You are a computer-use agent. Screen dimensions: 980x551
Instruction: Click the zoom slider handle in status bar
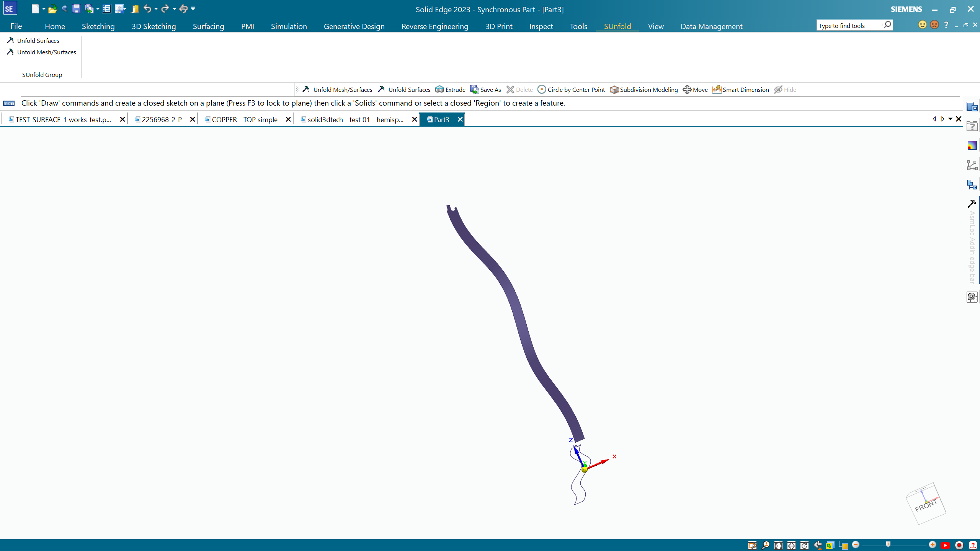[888, 544]
